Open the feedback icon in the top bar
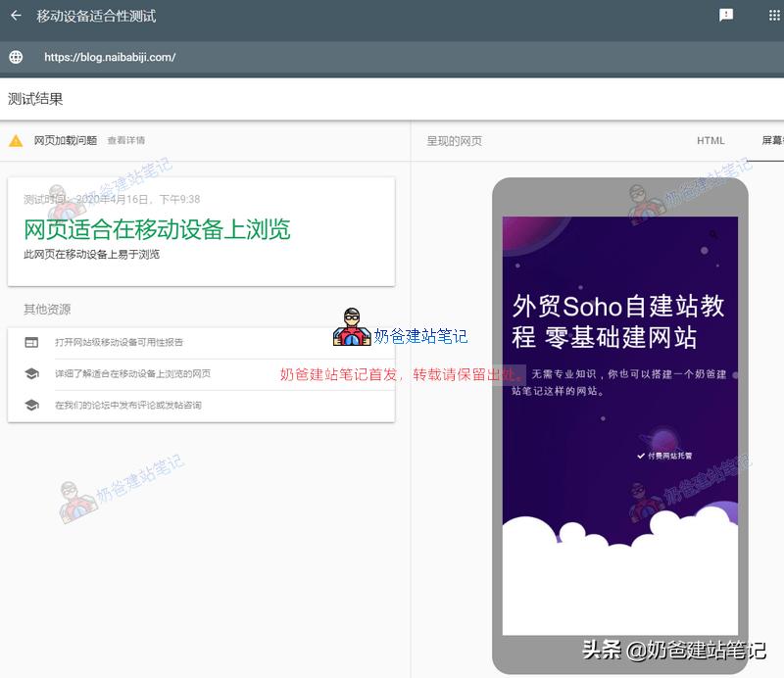Viewport: 784px width, 678px height. [726, 16]
